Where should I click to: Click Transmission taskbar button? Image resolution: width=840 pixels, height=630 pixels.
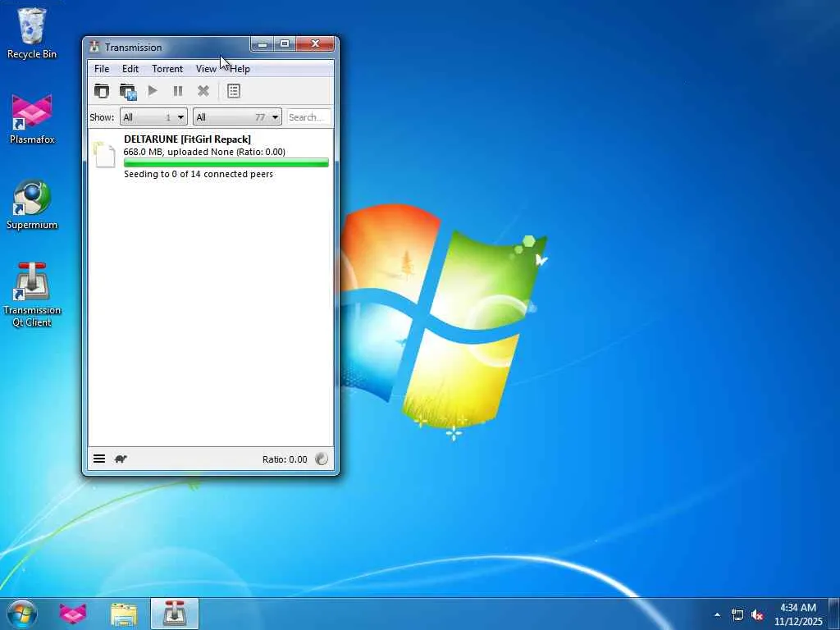click(x=175, y=614)
